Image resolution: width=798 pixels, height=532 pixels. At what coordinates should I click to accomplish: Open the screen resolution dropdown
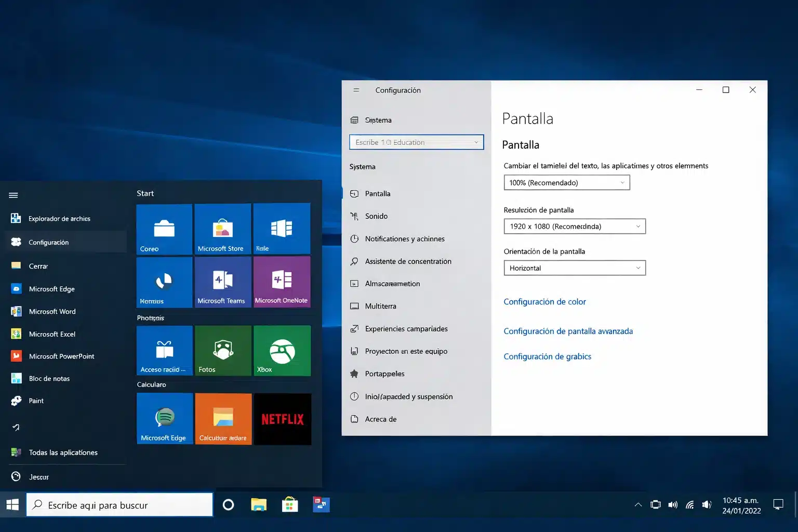[x=574, y=226]
